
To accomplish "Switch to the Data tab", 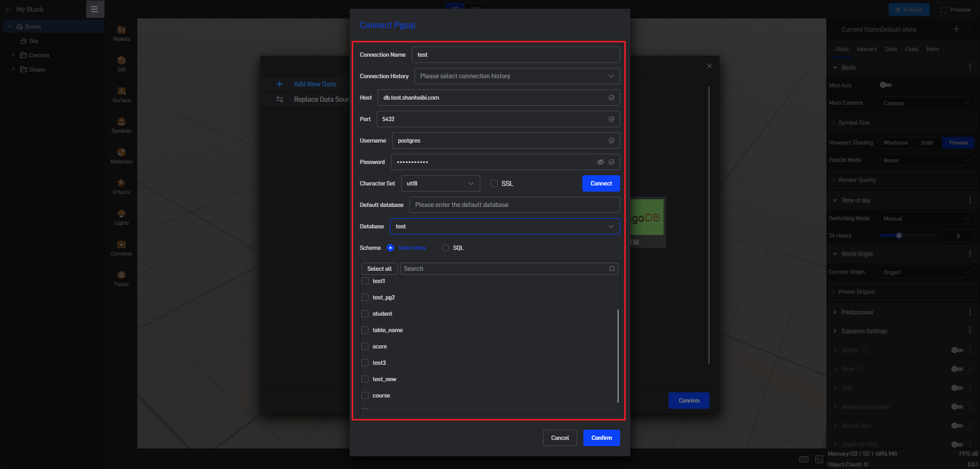I will (x=891, y=49).
